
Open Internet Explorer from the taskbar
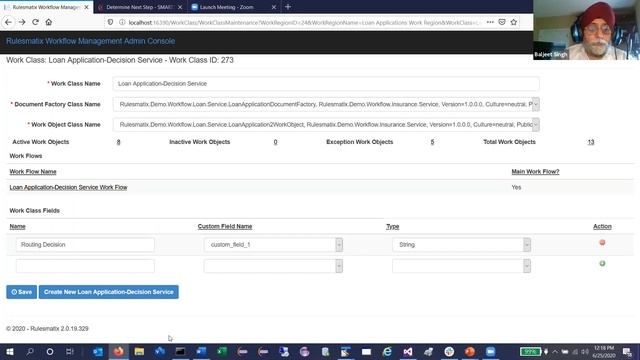pos(387,351)
